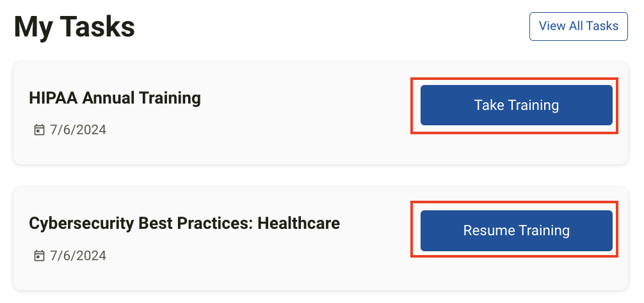This screenshot has width=644, height=303.
Task: Click the Resume Training button
Action: click(516, 230)
